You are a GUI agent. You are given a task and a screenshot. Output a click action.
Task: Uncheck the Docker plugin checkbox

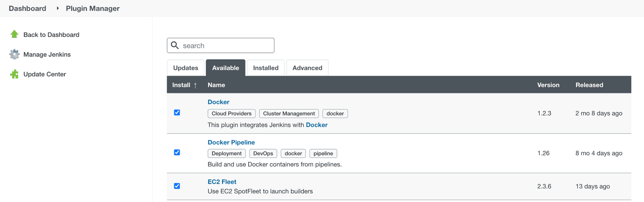(177, 113)
